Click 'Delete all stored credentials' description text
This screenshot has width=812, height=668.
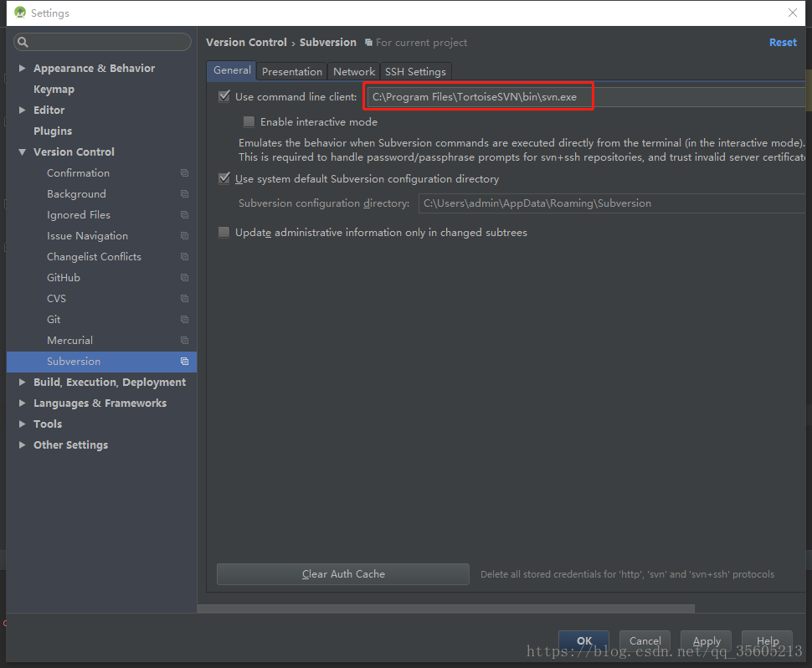pos(627,574)
